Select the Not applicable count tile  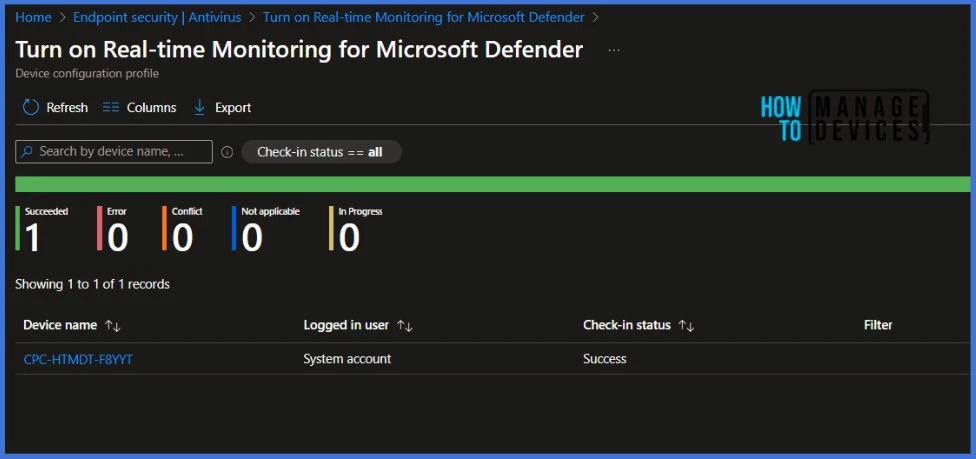(266, 229)
